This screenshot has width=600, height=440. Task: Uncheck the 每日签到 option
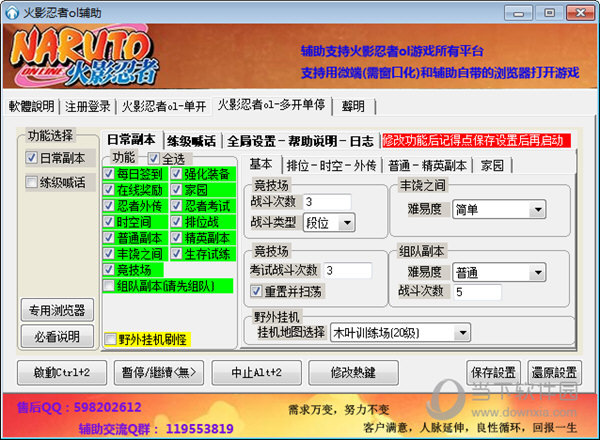109,174
